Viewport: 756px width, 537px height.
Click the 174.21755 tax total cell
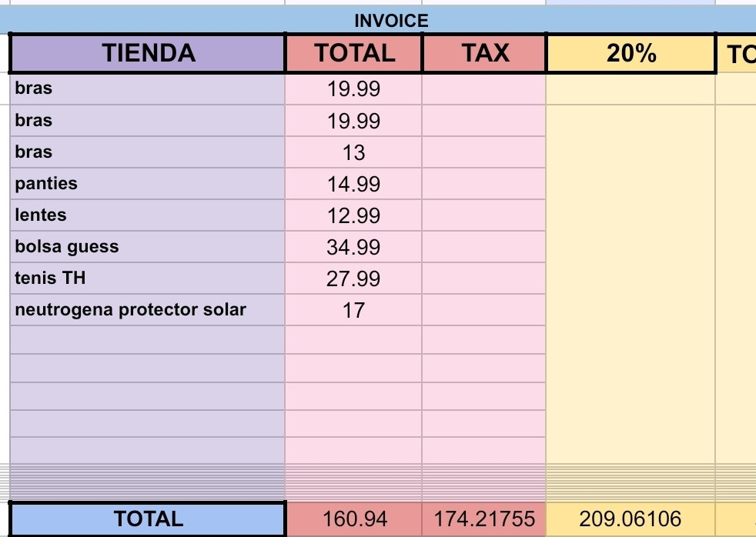pyautogui.click(x=484, y=519)
